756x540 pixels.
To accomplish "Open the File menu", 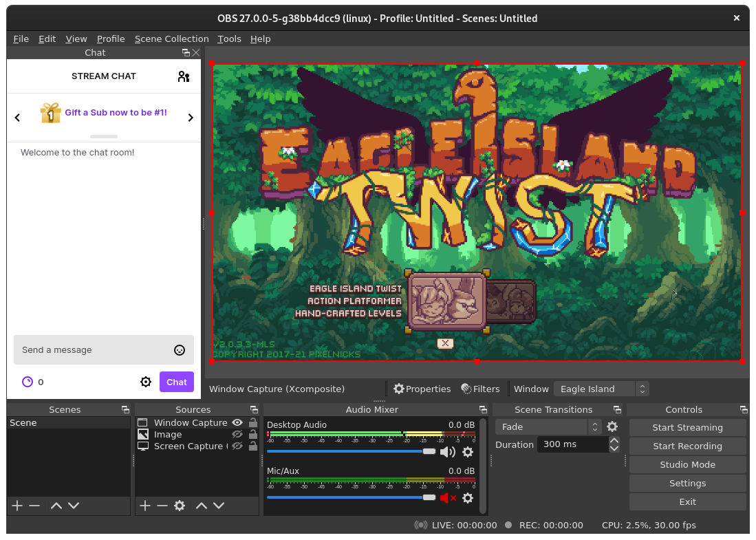I will pyautogui.click(x=21, y=39).
